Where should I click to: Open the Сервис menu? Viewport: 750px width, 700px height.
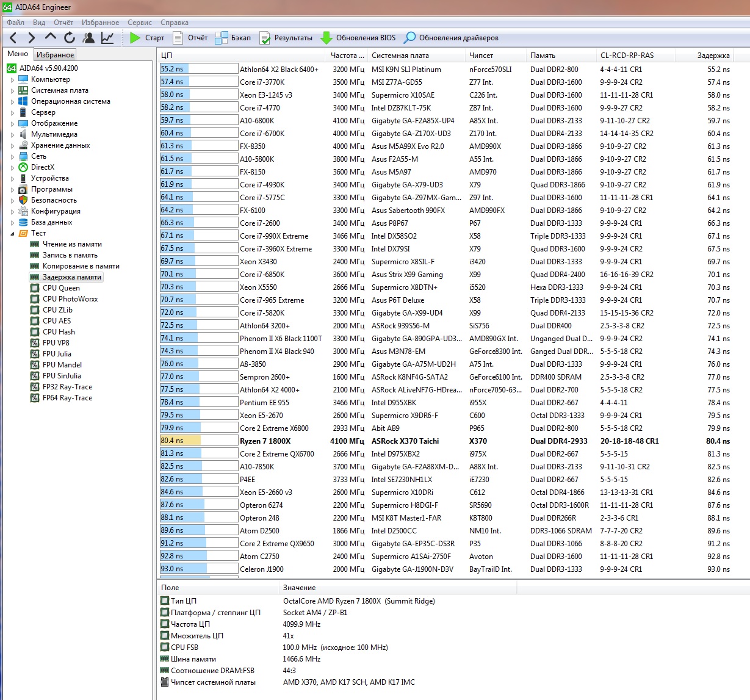pyautogui.click(x=140, y=23)
